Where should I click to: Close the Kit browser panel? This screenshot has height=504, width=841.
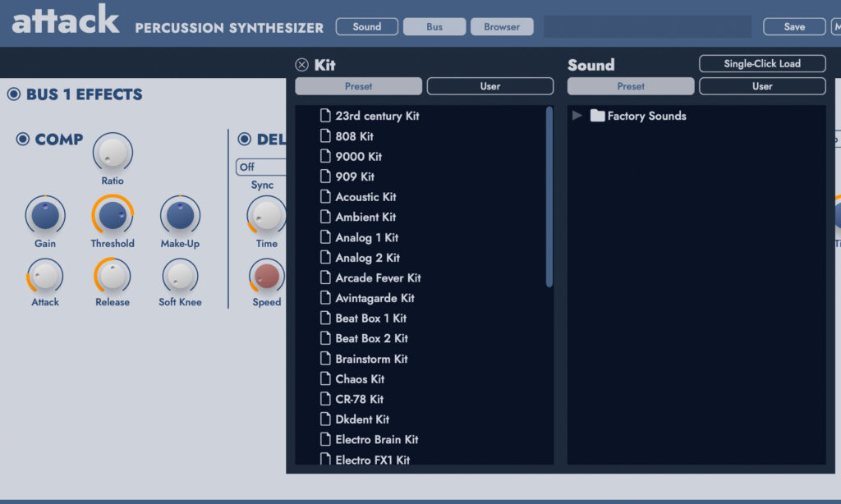pos(302,66)
